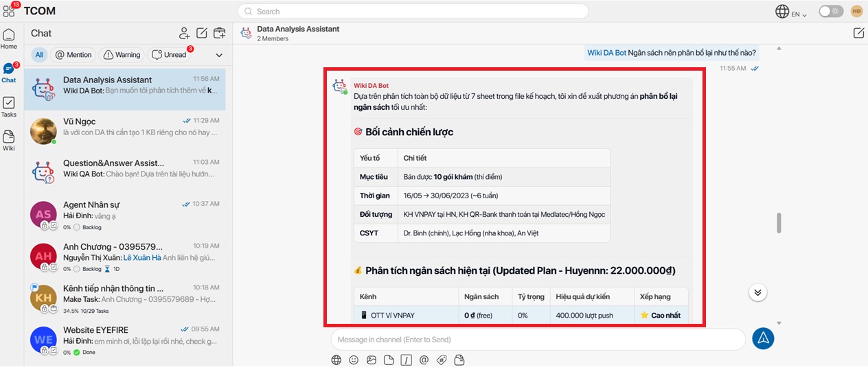The height and width of the screenshot is (376, 868).
Task: Click the Bối cảnh chiến lược heading
Action: pos(409,132)
